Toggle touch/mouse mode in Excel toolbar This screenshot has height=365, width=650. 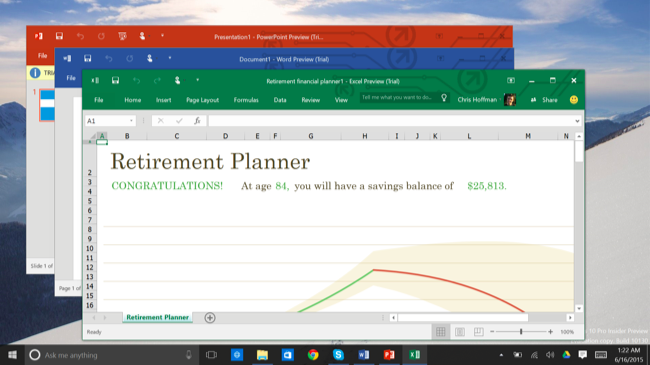tap(177, 80)
